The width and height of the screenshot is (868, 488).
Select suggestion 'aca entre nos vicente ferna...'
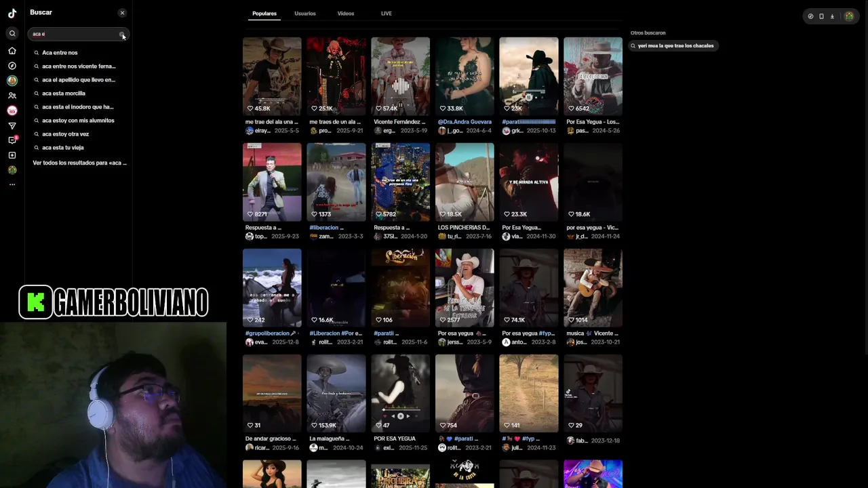coord(79,66)
